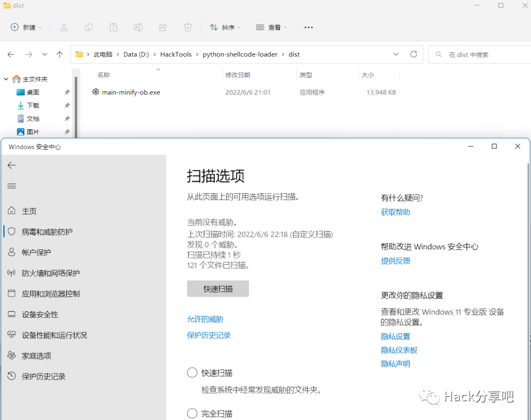Click the main-minify-ob.exe file icon
531x420 pixels.
[96, 92]
